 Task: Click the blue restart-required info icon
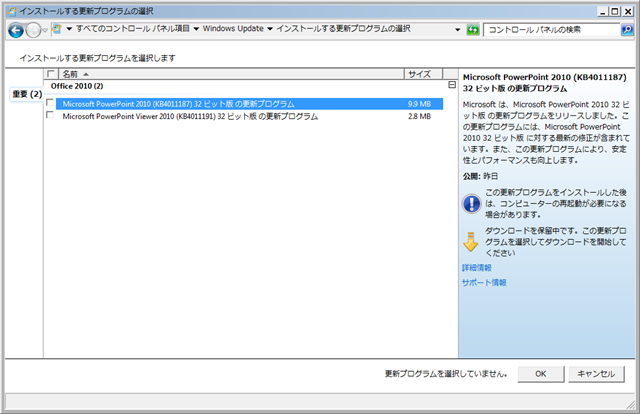[x=471, y=203]
